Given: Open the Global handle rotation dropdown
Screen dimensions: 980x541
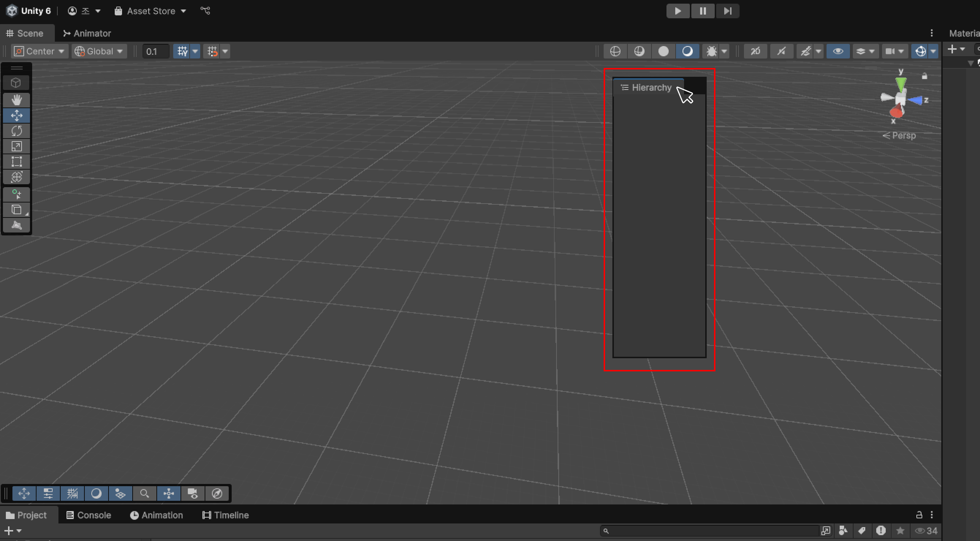Looking at the screenshot, I should pyautogui.click(x=99, y=52).
